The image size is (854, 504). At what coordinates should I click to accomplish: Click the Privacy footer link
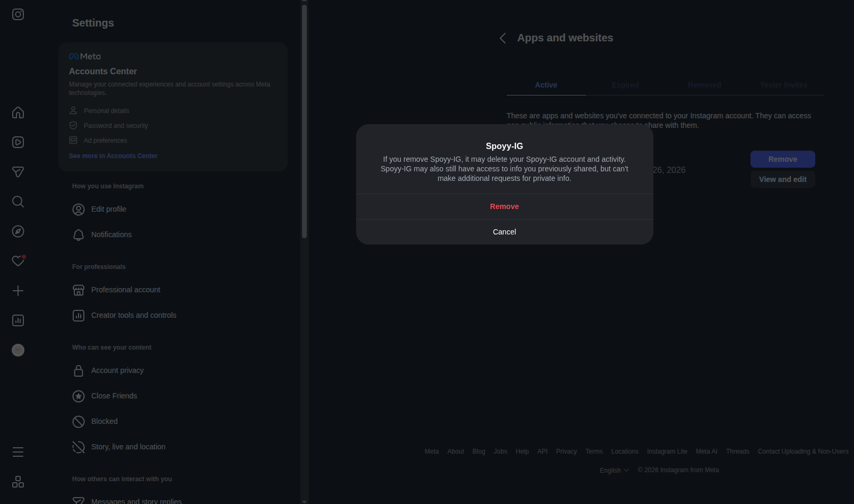click(x=566, y=451)
